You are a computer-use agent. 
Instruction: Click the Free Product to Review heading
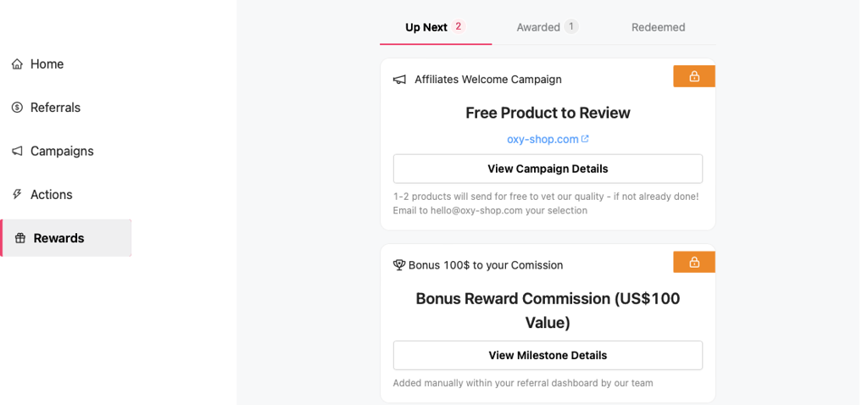tap(548, 113)
